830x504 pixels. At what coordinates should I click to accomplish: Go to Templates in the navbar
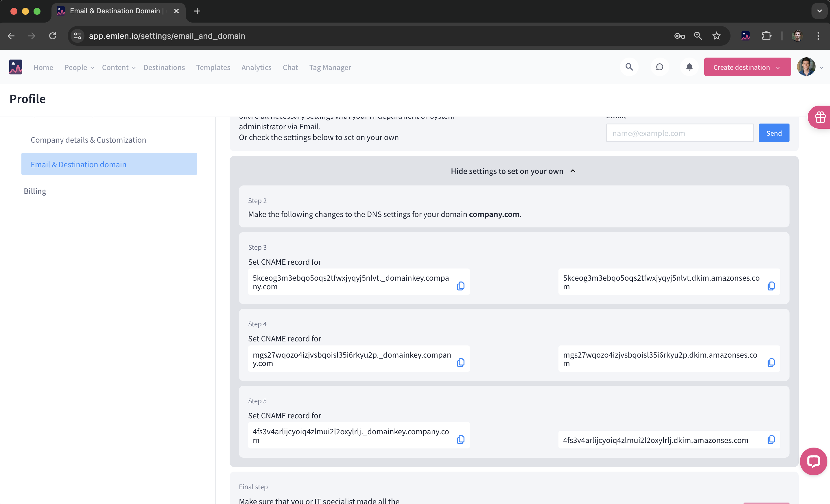coord(213,67)
